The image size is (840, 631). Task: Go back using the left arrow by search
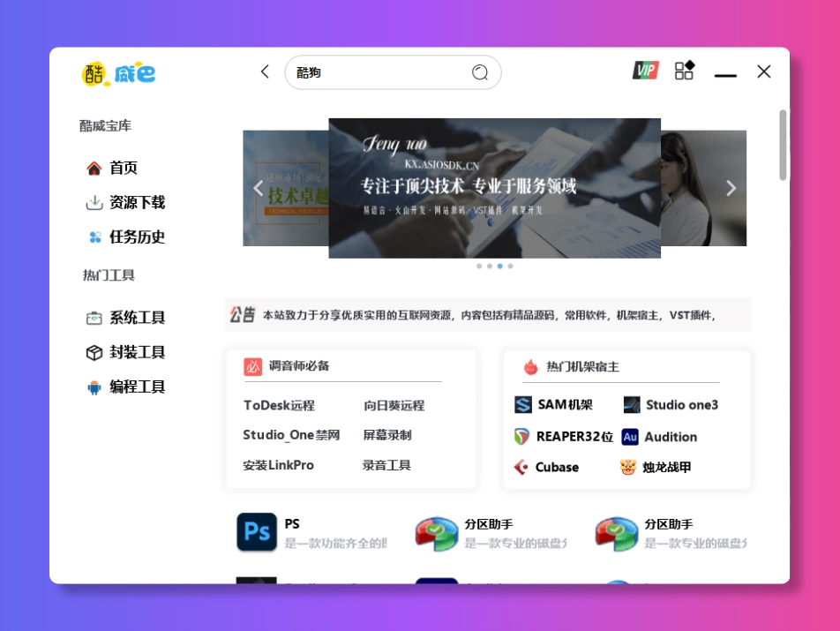tap(265, 71)
